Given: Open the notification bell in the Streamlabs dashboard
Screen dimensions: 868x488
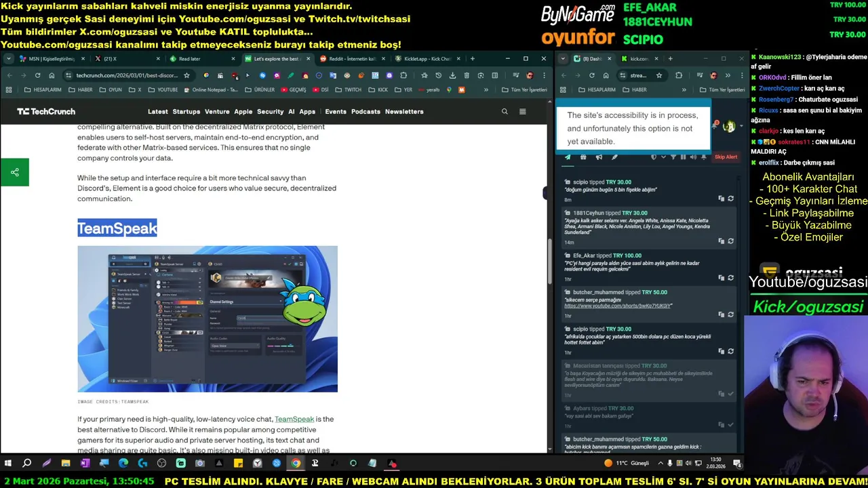Looking at the screenshot, I should pyautogui.click(x=715, y=125).
